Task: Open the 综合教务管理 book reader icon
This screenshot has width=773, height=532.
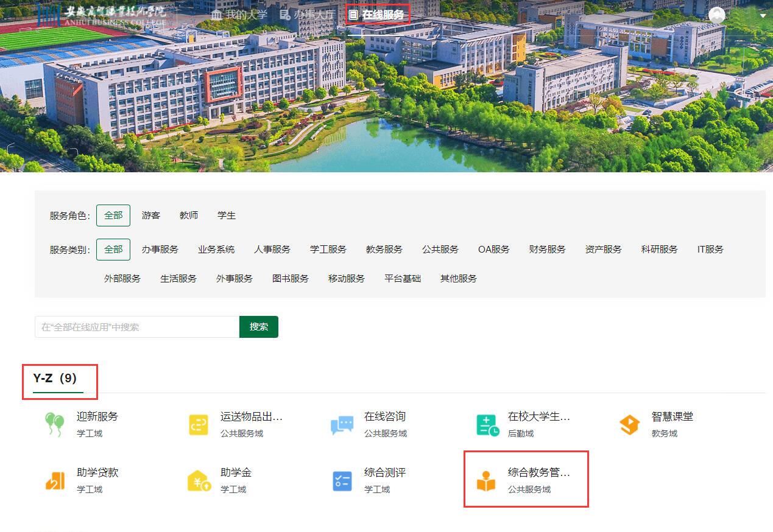Action: pos(486,480)
